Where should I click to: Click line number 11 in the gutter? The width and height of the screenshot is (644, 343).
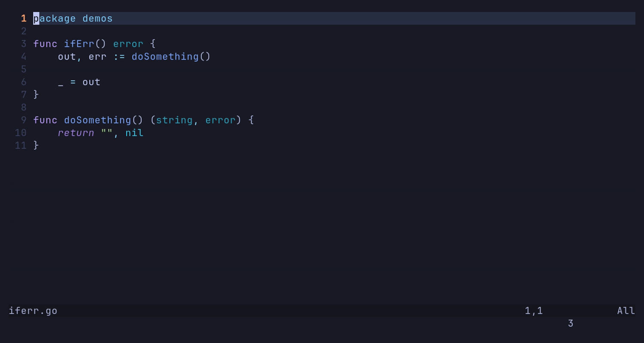[x=21, y=146]
